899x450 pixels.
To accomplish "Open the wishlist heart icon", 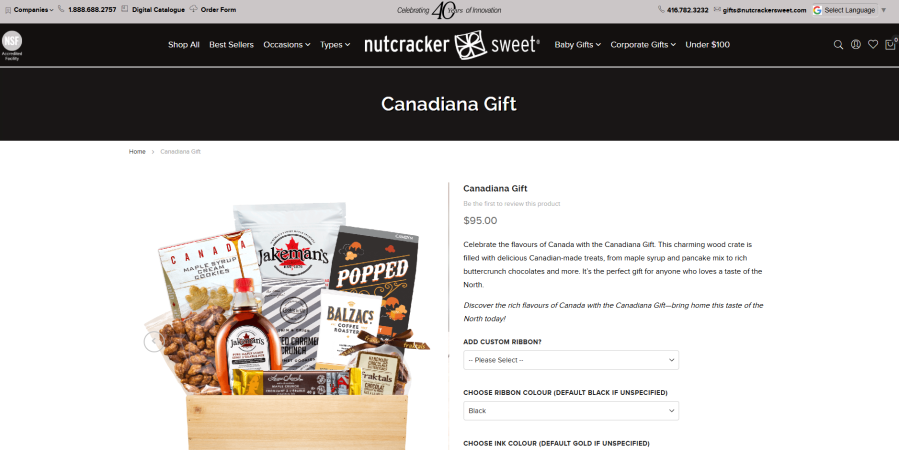I will [x=873, y=44].
